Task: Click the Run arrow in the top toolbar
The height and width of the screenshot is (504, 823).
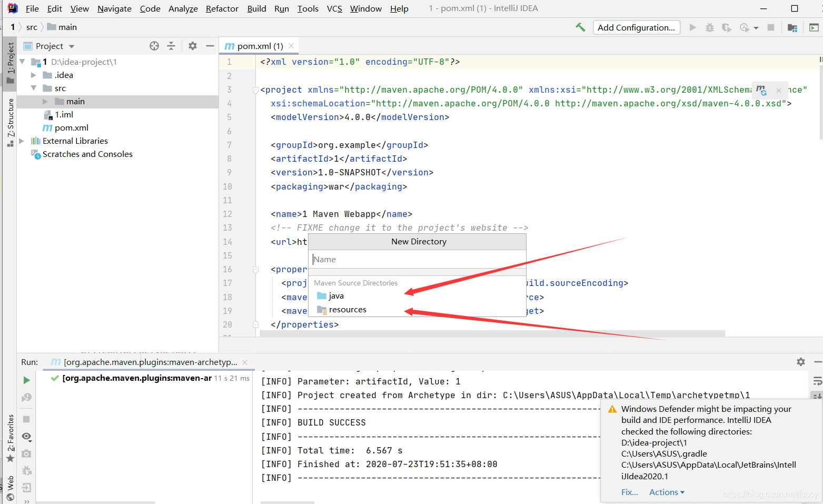Action: tap(693, 27)
